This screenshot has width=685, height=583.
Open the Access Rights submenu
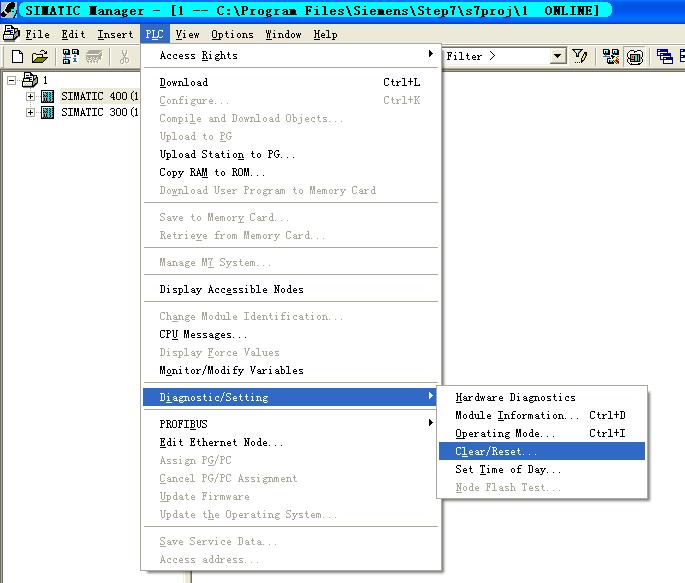tap(291, 55)
